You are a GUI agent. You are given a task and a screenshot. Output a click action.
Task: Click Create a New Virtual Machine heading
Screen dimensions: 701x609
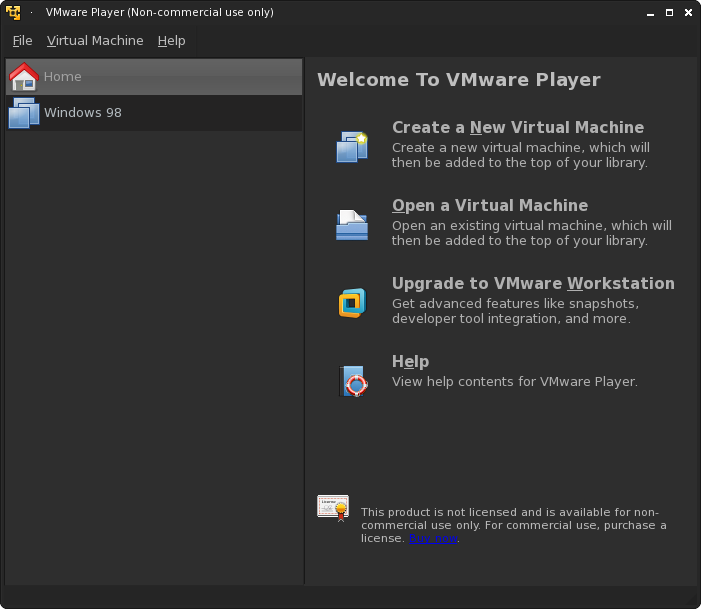(518, 127)
